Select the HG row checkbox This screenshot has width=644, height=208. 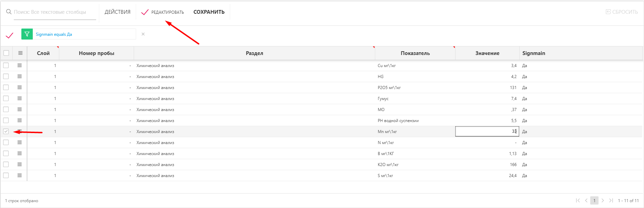point(6,76)
